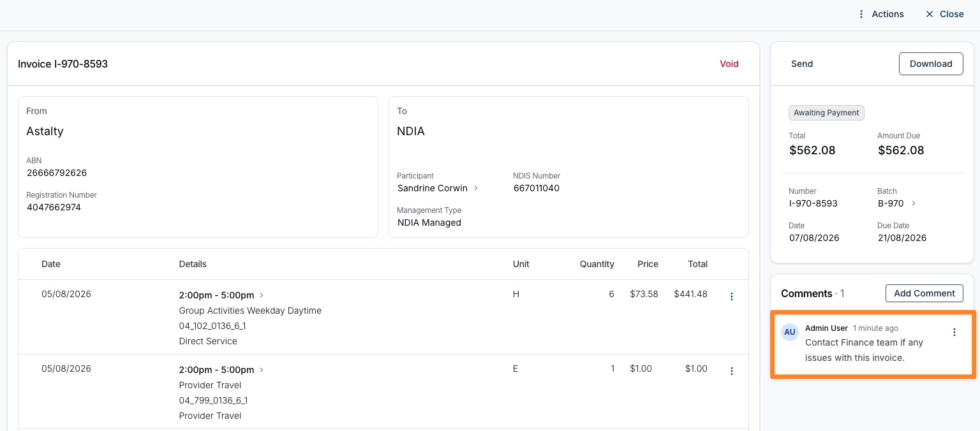The height and width of the screenshot is (431, 980).
Task: Click the due date 21/08/2026
Action: (902, 238)
